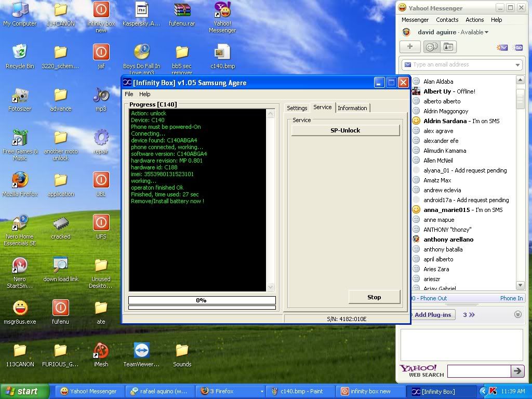This screenshot has height=399, width=532.
Task: Select the 'down load link' icon
Action: click(x=61, y=270)
